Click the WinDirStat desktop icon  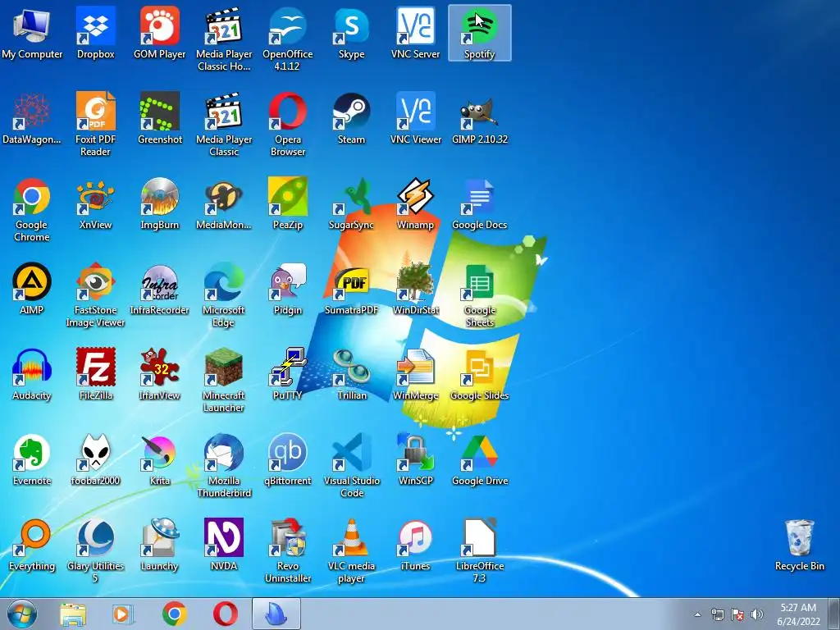(416, 289)
